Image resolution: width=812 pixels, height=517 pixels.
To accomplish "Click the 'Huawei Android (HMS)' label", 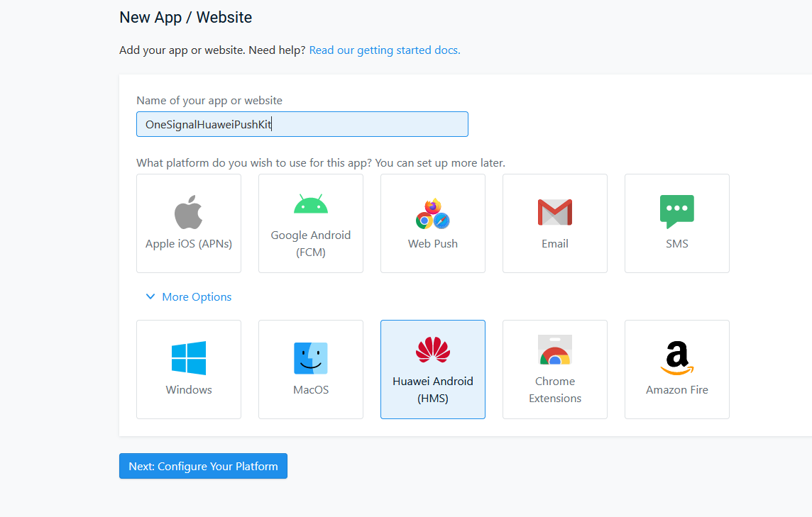I will coord(433,389).
